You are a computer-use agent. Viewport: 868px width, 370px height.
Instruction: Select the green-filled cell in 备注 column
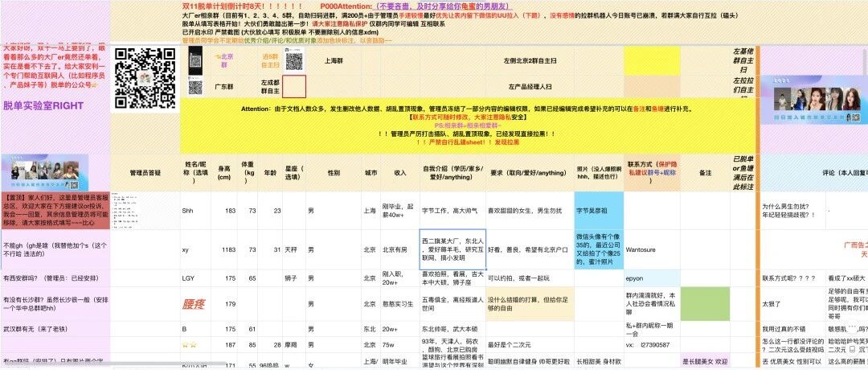[705, 304]
